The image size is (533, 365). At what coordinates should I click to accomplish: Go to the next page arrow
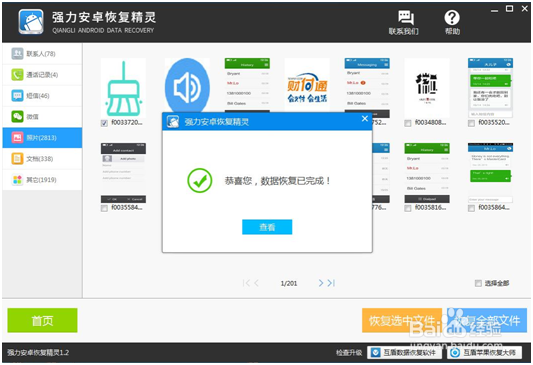point(321,283)
